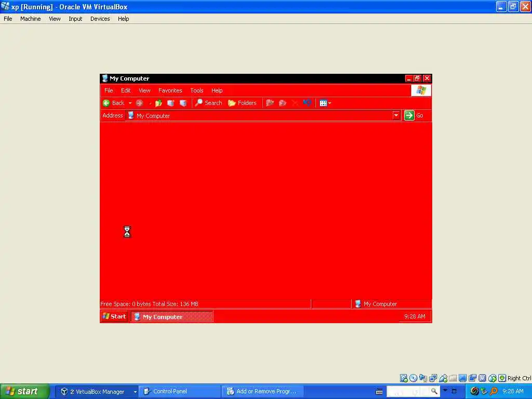Click My Computer button on guest taskbar
The width and height of the screenshot is (532, 399).
tap(172, 316)
